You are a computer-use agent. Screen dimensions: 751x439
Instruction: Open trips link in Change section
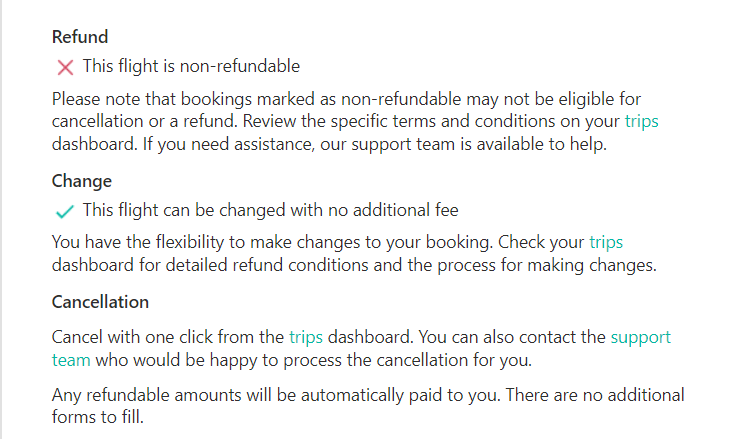pos(606,242)
